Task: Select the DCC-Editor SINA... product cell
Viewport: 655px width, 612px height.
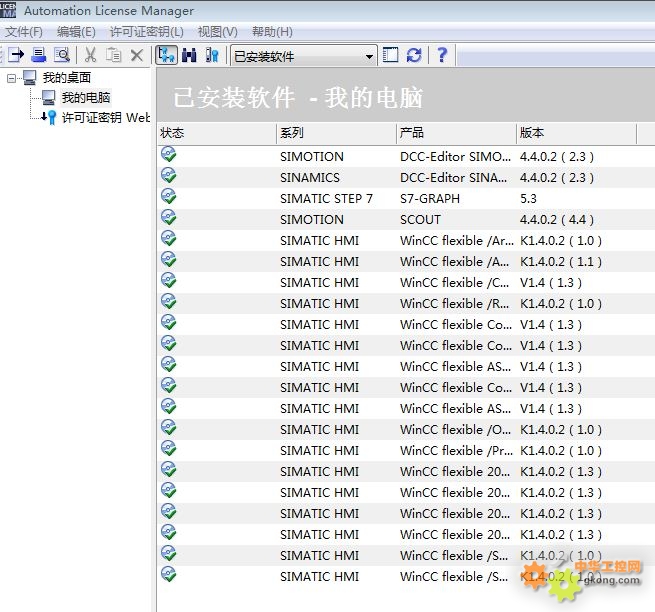Action: click(454, 178)
